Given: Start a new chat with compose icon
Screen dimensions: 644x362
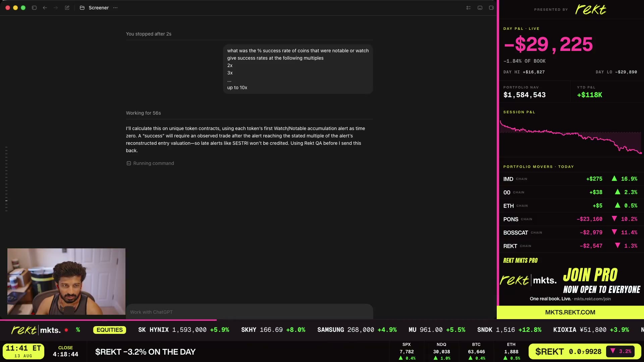Looking at the screenshot, I should [67, 8].
